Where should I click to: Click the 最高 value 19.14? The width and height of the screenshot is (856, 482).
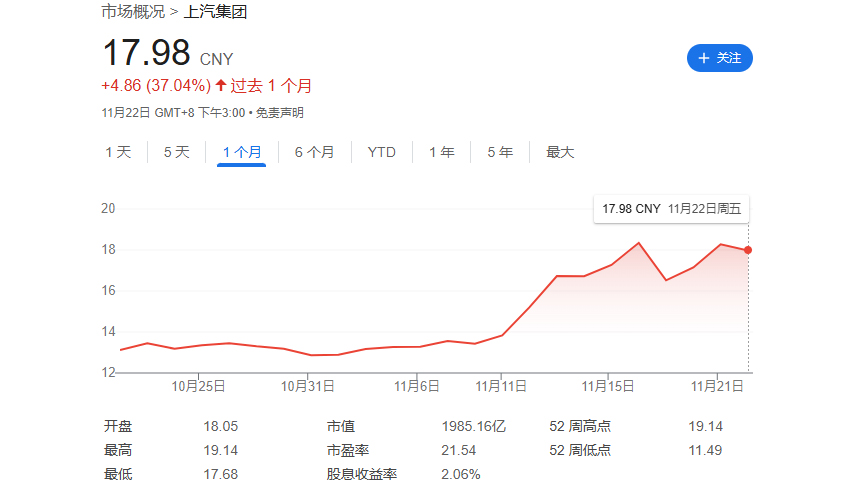point(221,450)
